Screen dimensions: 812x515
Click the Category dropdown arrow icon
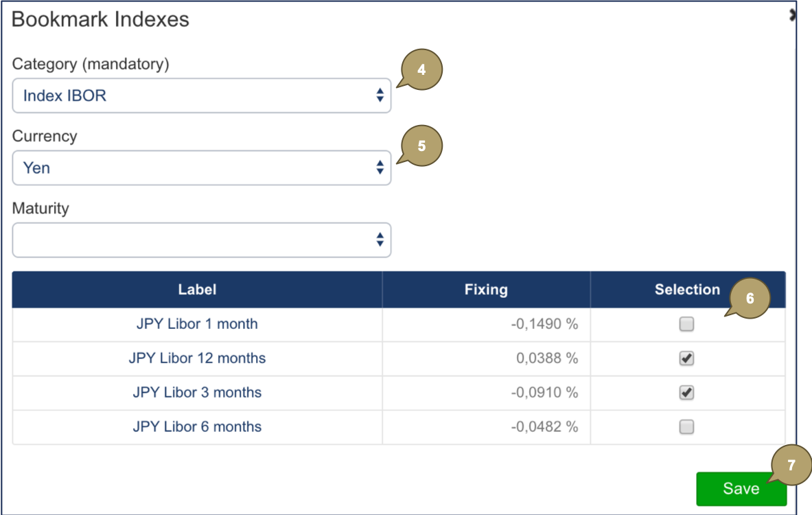[380, 95]
